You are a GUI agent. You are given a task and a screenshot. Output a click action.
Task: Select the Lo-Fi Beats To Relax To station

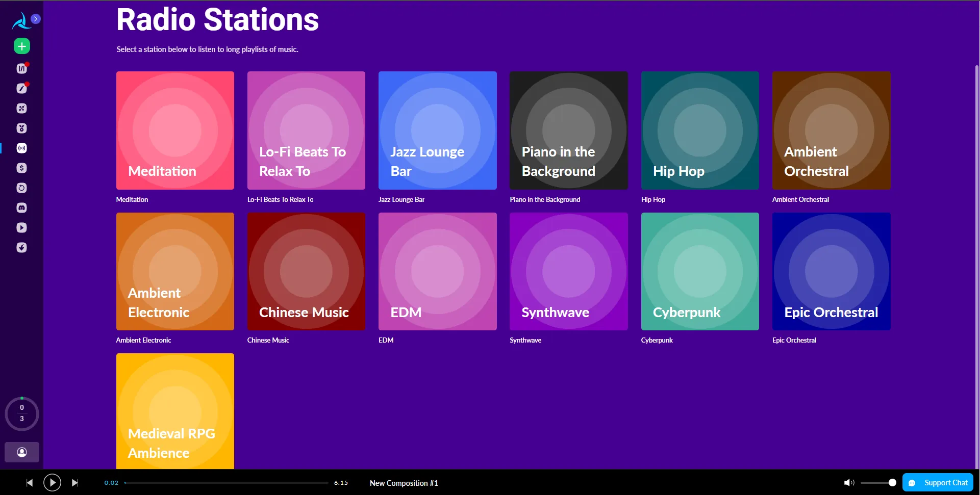pos(306,131)
